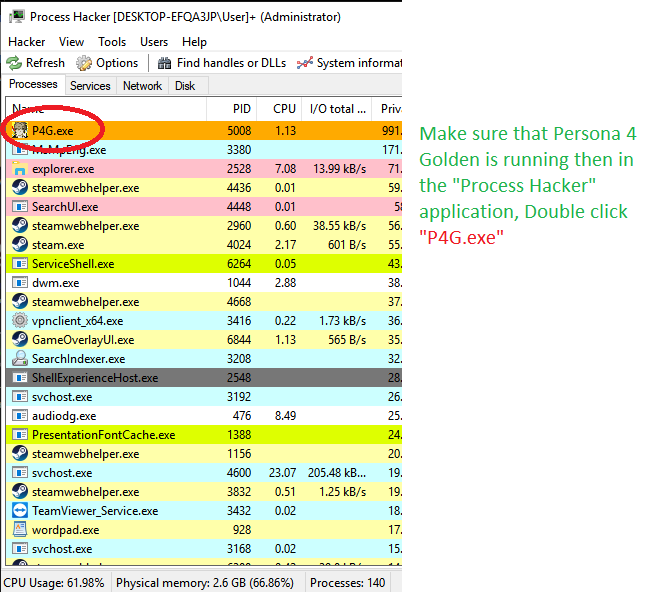Select the ShellExperienceHost.exe process name

(x=95, y=378)
